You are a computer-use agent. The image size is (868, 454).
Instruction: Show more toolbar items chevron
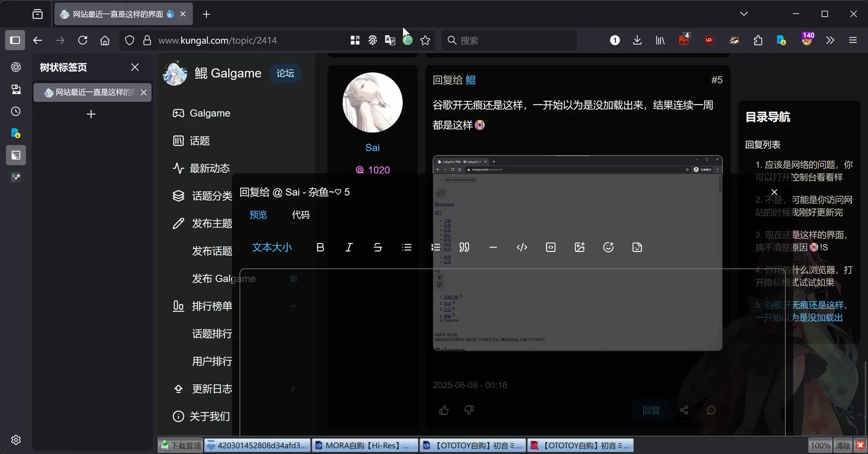coord(830,40)
